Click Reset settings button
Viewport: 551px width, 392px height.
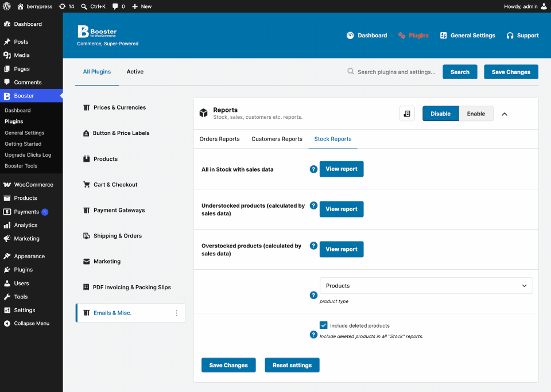coord(292,365)
